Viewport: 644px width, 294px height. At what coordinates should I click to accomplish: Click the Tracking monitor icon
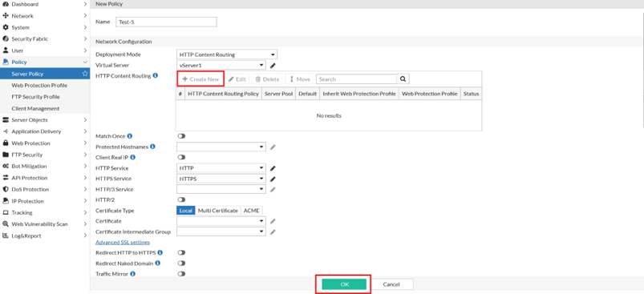point(6,212)
